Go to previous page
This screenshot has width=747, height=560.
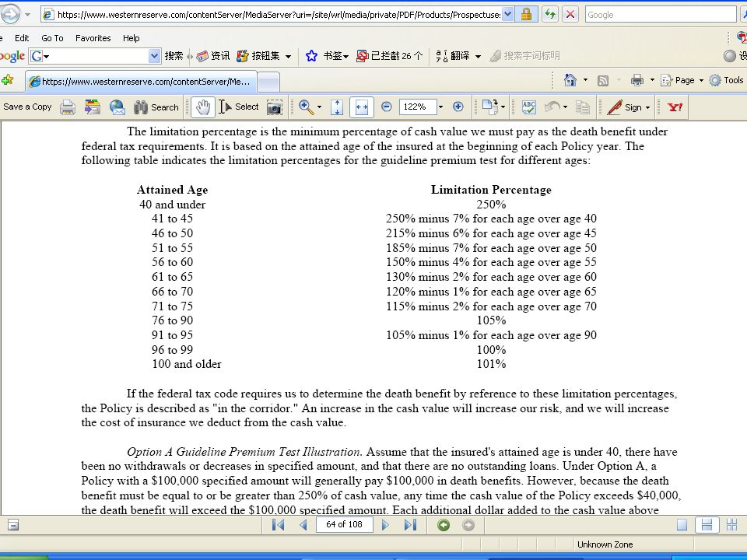303,525
